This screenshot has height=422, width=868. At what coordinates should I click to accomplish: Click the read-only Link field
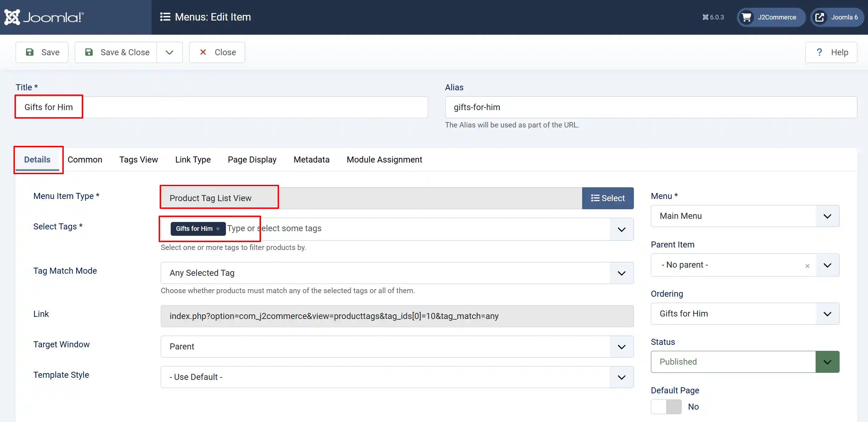click(397, 316)
